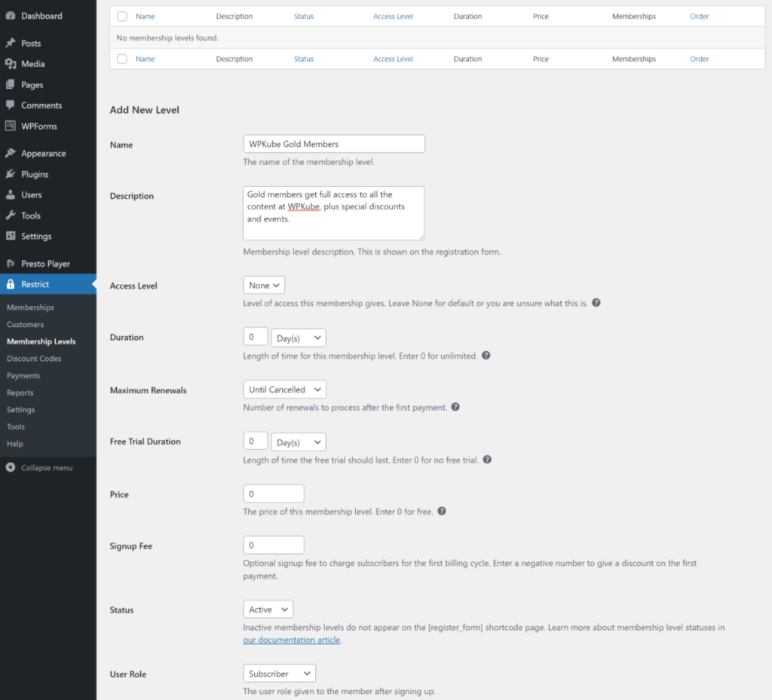Open Membership Levels submenu item
The image size is (772, 700).
click(41, 341)
